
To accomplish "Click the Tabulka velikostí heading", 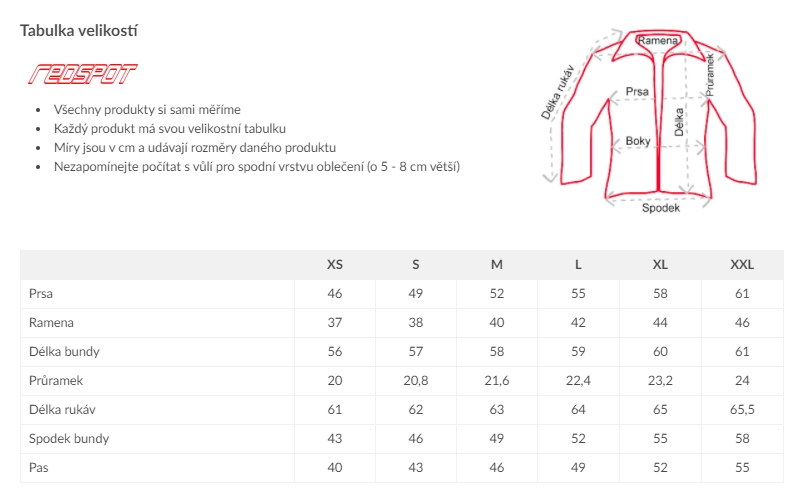I will pyautogui.click(x=79, y=30).
